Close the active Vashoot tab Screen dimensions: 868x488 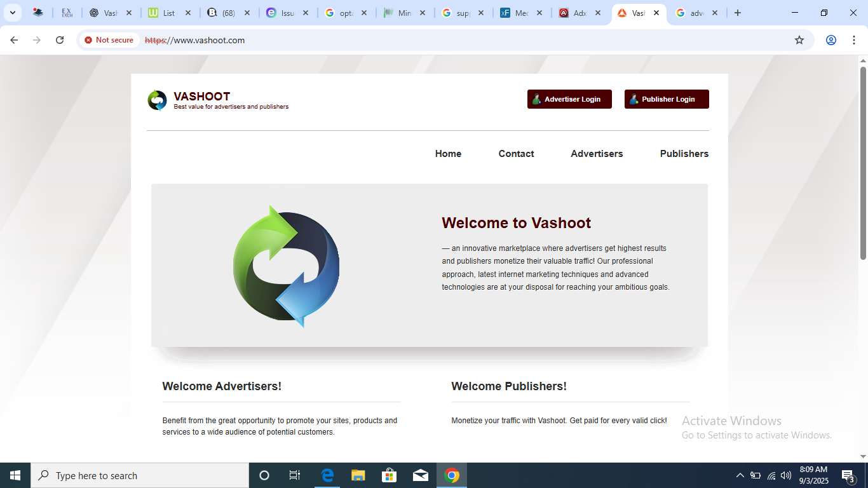tap(656, 13)
